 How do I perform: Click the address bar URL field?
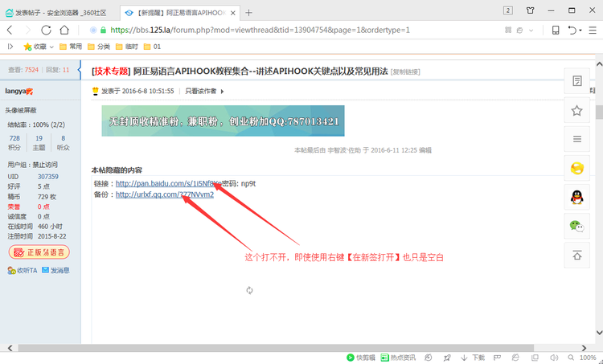pyautogui.click(x=260, y=30)
